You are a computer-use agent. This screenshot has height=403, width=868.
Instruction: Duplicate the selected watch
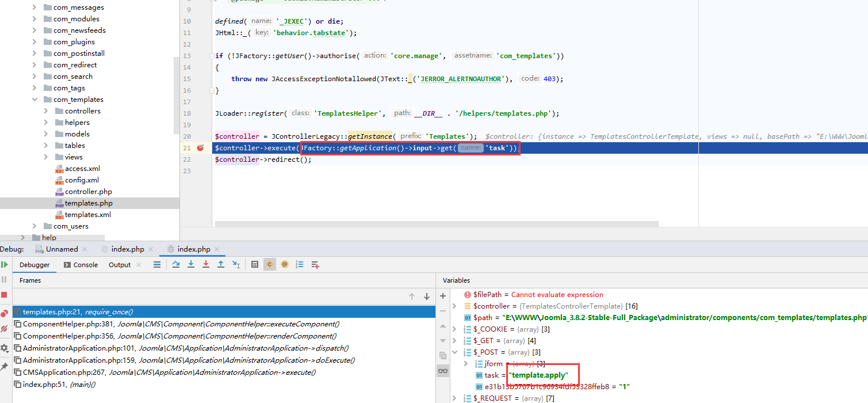coord(443,356)
